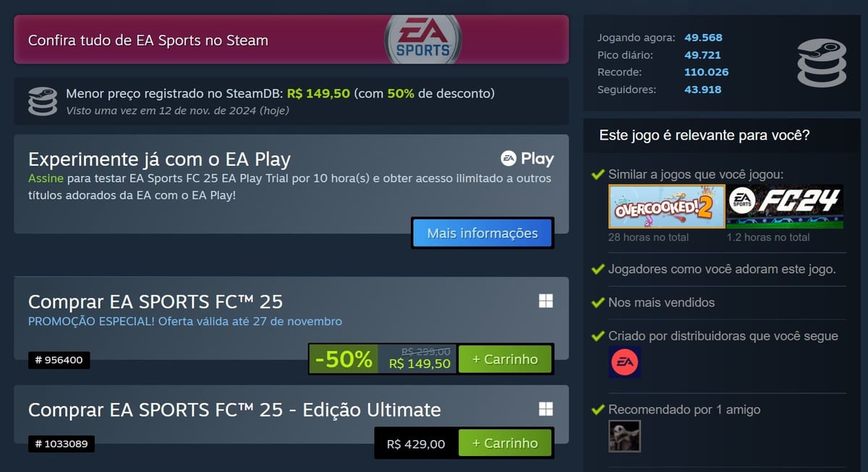Click Windows icon on FC 25 purchase box

(x=546, y=301)
